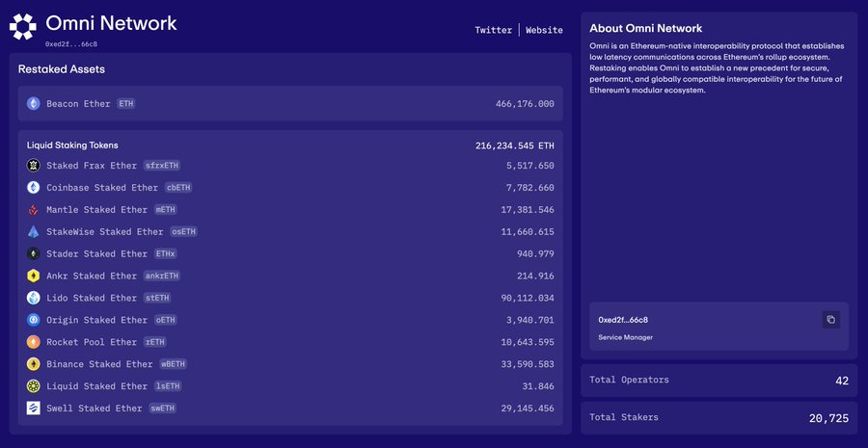
Task: Click the amount 3,940.701
Action: click(x=530, y=320)
